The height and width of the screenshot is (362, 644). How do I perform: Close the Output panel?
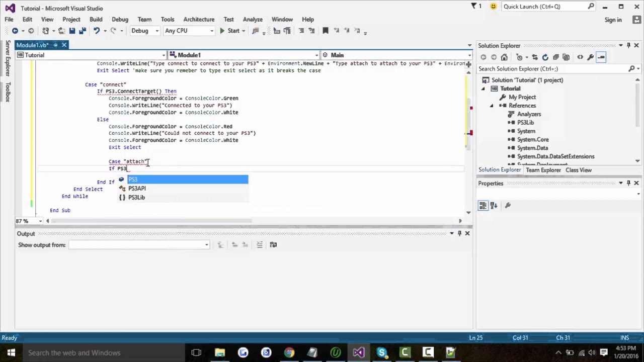pos(467,233)
